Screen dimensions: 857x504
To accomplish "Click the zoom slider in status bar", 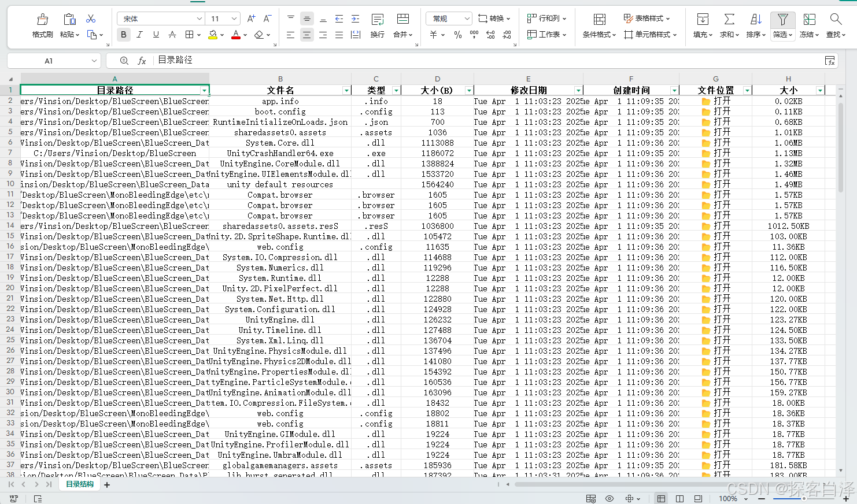I will point(804,498).
